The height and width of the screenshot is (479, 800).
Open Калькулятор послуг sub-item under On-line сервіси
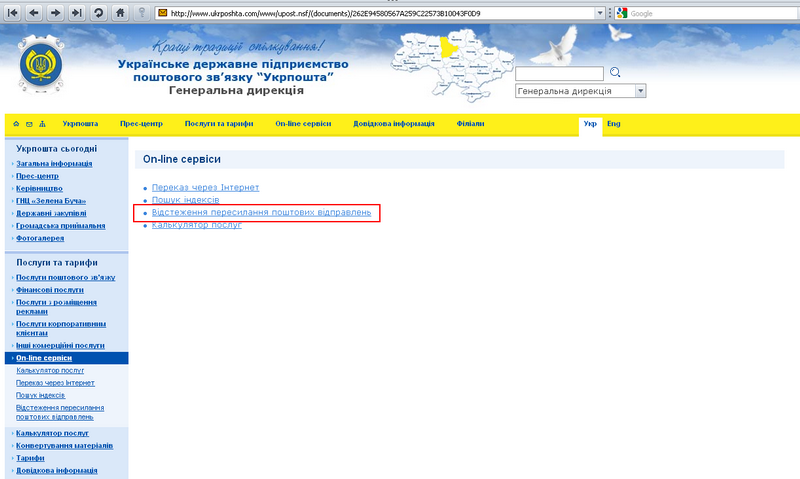[x=50, y=371]
